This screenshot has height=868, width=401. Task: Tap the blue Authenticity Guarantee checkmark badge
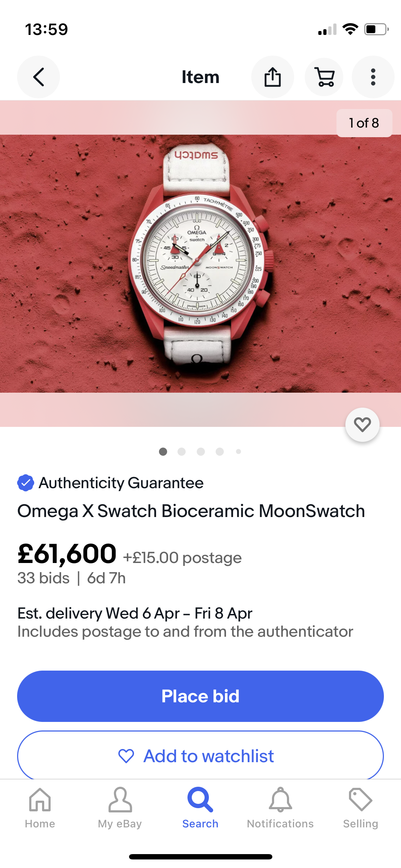coord(26,483)
